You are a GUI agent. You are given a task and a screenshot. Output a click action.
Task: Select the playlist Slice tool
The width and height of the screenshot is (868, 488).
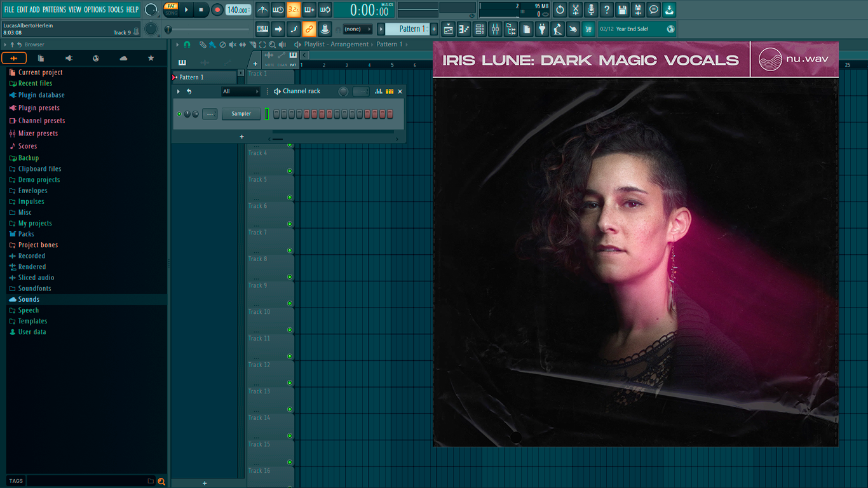[x=253, y=44]
